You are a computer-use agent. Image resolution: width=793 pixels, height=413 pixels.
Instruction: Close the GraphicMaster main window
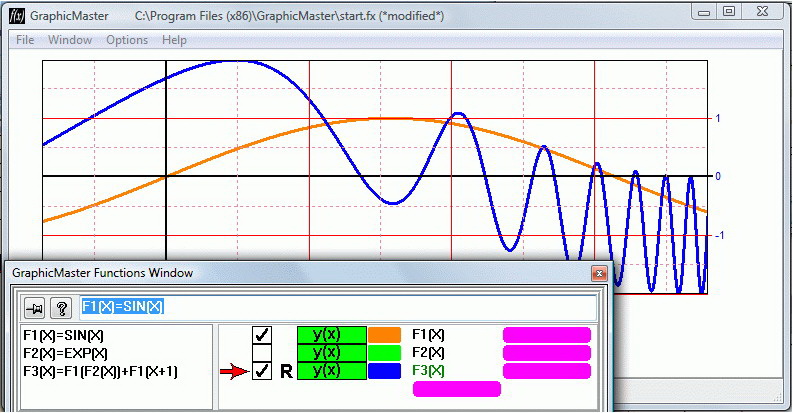[762, 12]
